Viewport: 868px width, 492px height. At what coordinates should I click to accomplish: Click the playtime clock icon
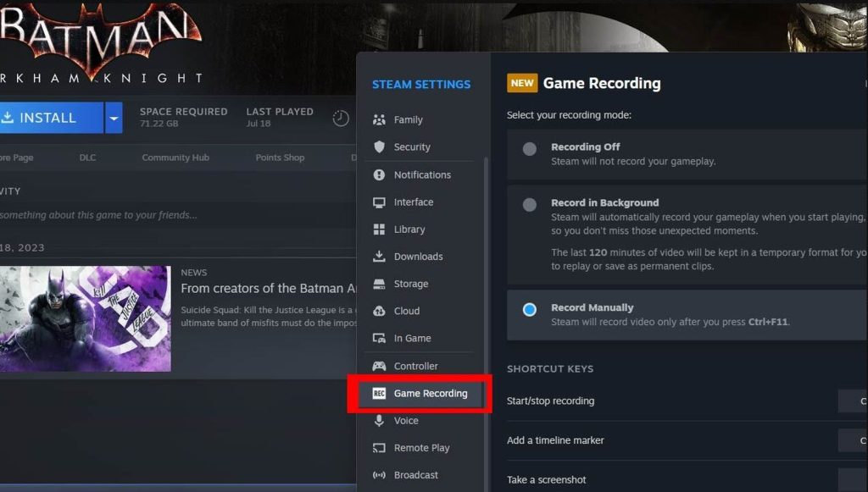coord(341,118)
